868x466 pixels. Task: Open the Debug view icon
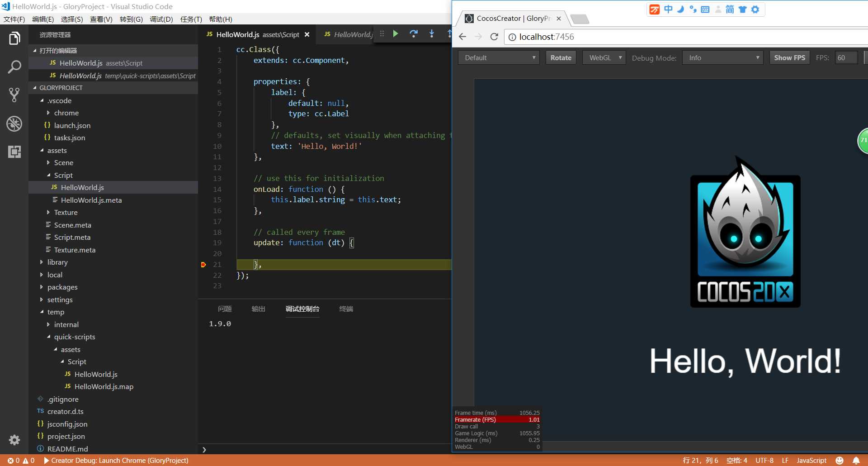pos(14,124)
